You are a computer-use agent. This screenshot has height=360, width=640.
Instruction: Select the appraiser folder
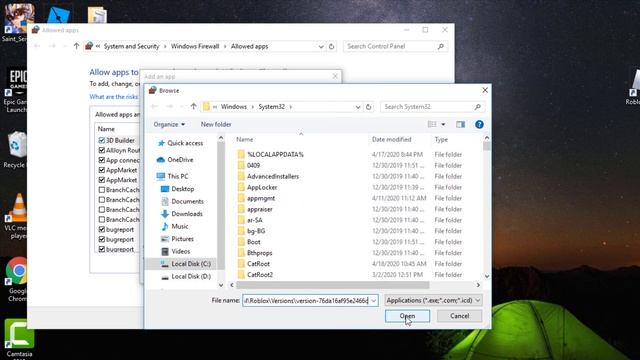255,209
